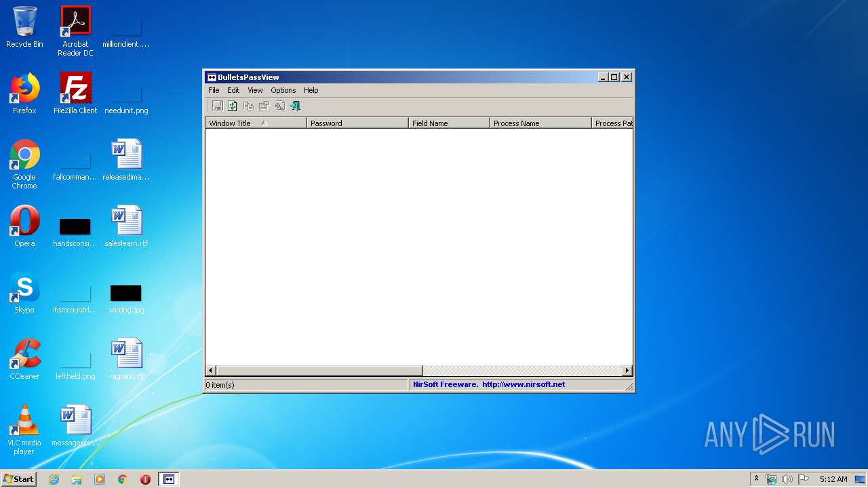Select the VLC media player desktop icon
868x488 pixels.
point(24,430)
